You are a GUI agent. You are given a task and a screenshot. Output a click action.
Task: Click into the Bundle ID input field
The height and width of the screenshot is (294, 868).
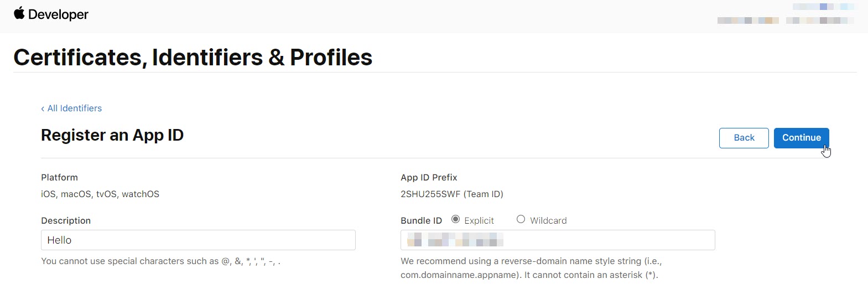(558, 240)
